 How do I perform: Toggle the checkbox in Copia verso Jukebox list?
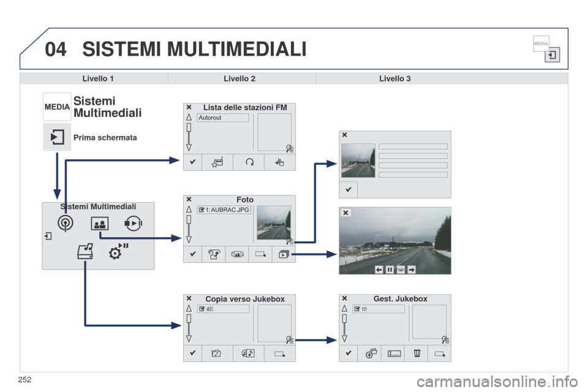[202, 309]
